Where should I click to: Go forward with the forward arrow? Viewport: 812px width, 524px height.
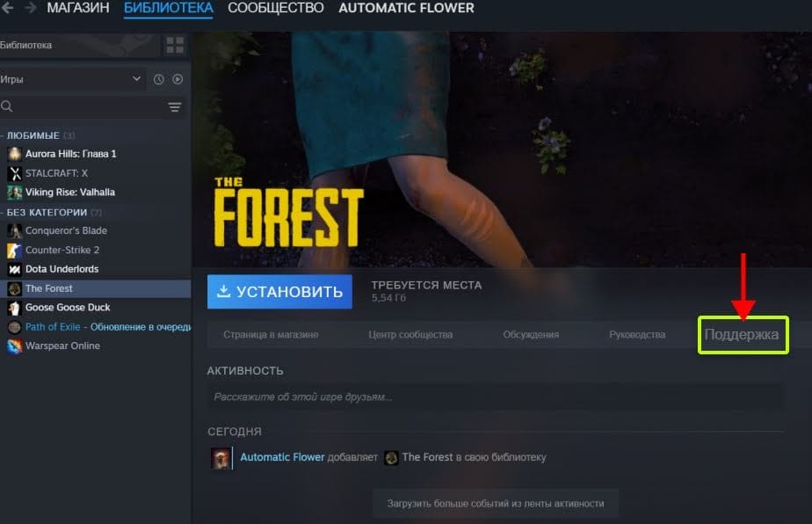[30, 8]
